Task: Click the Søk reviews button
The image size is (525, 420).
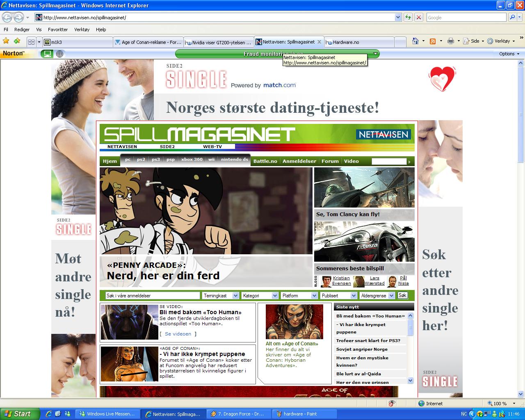Action: pos(402,295)
